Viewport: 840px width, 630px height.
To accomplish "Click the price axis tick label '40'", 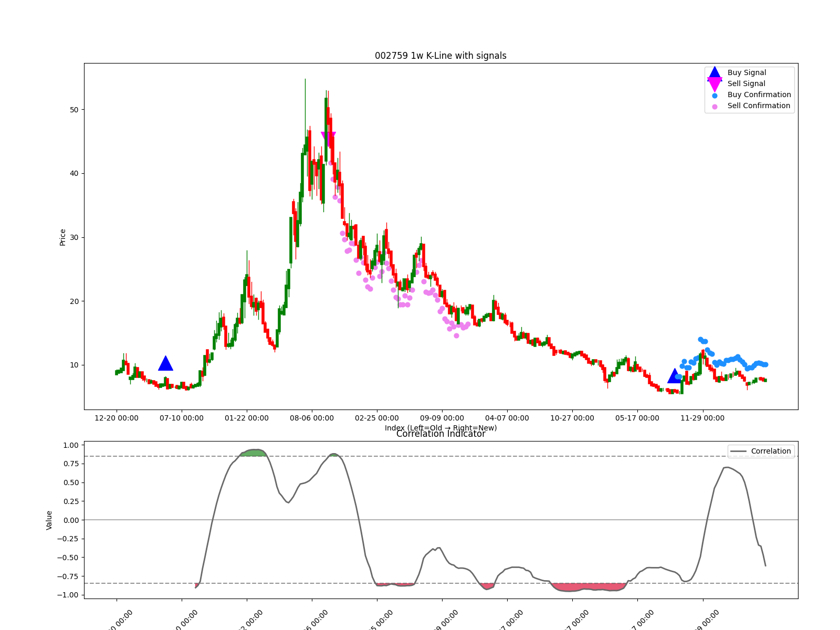I will 74,173.
